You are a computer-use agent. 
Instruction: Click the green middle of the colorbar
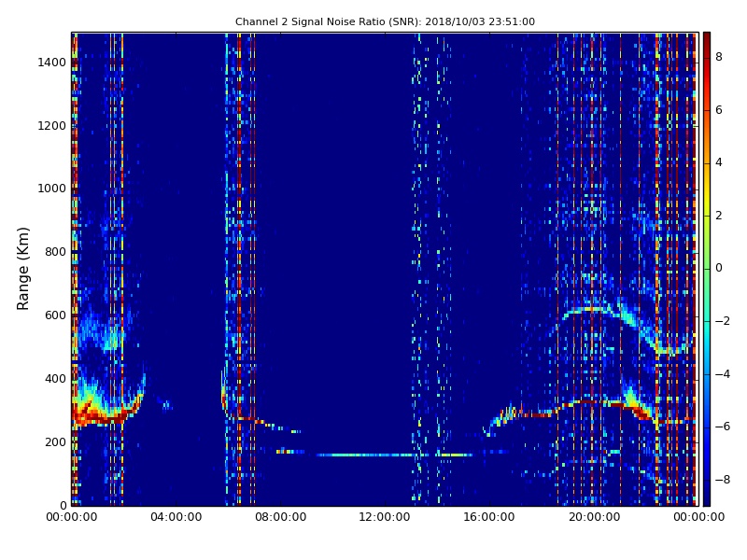(707, 268)
